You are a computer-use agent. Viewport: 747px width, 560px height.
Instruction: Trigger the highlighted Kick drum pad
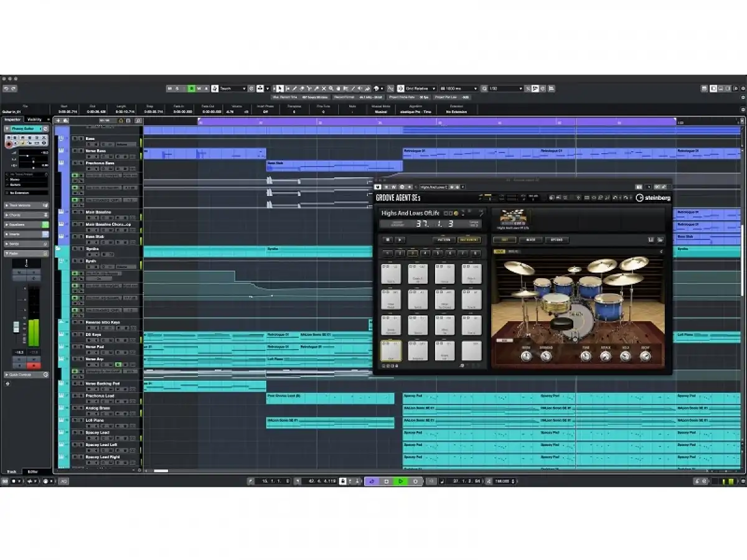(392, 350)
